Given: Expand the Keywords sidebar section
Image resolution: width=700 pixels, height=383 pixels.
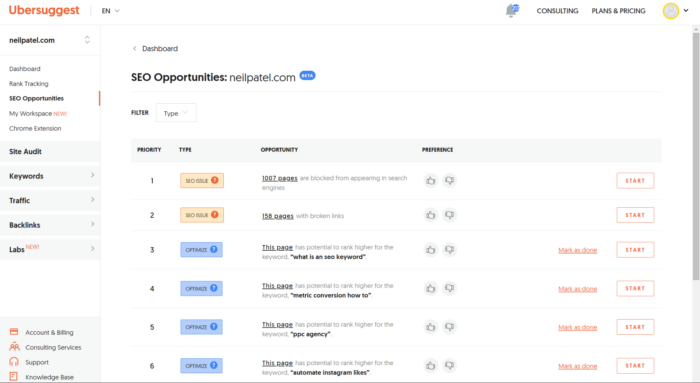Looking at the screenshot, I should (x=50, y=176).
